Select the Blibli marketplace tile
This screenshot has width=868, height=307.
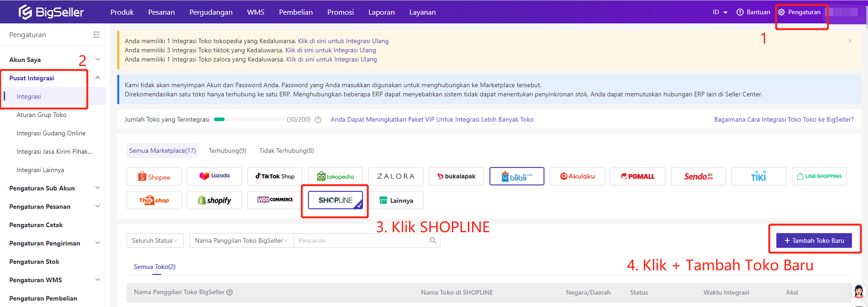[x=516, y=177]
